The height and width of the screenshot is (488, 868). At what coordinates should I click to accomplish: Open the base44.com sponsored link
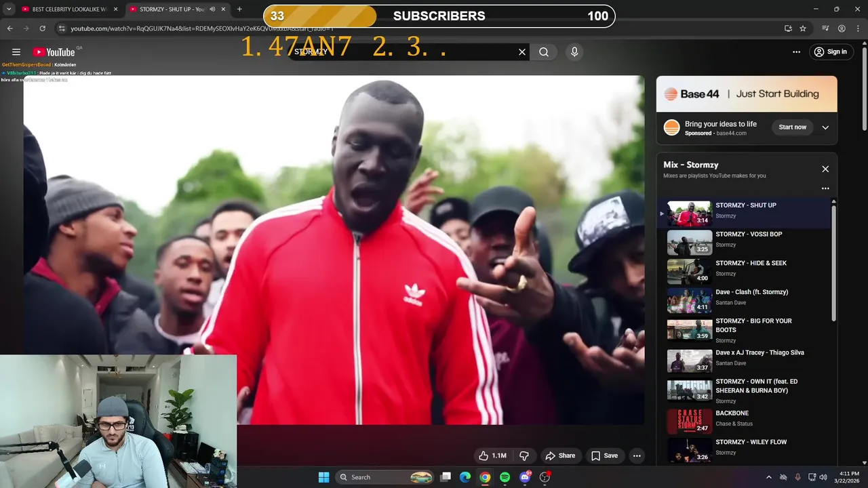tap(732, 134)
